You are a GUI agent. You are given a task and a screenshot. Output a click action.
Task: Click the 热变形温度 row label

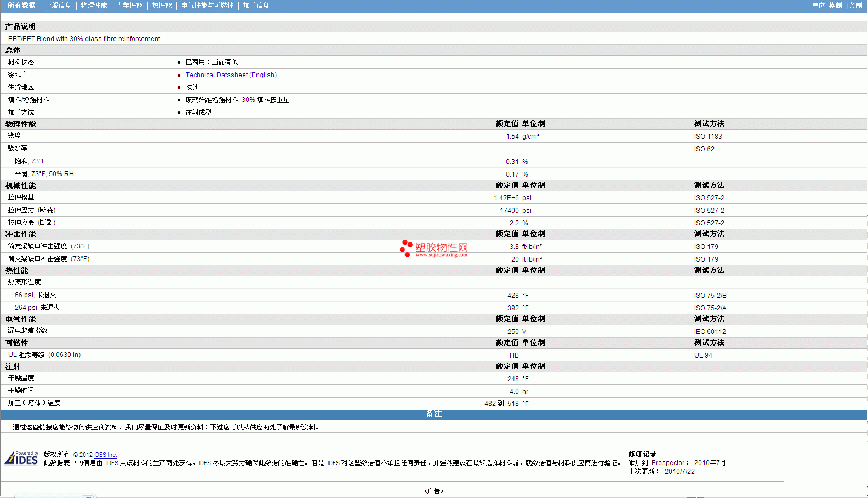click(x=24, y=282)
